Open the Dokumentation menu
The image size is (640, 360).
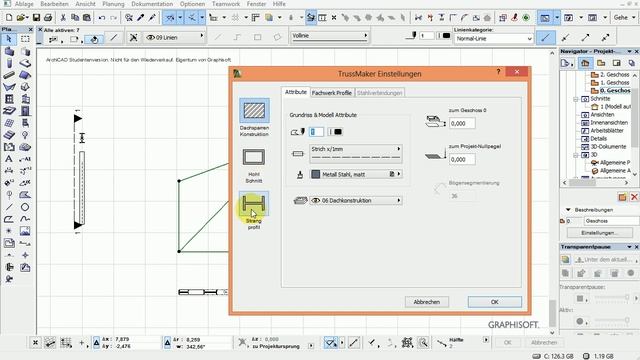click(152, 4)
